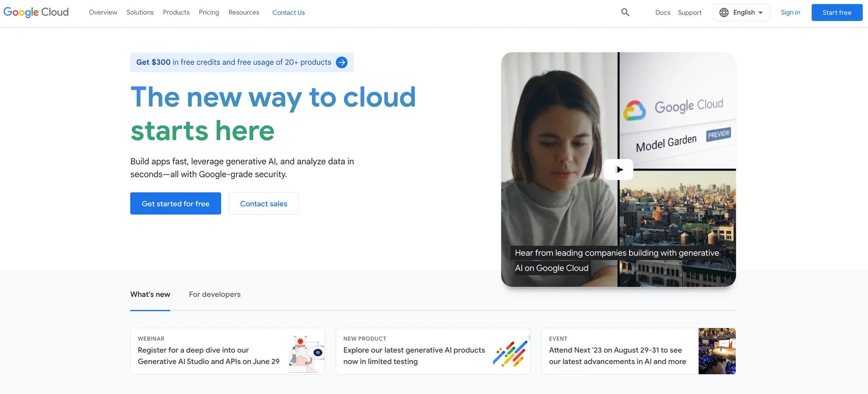This screenshot has width=868, height=394.
Task: Open the Attend Next '23 event text
Action: pyautogui.click(x=618, y=356)
